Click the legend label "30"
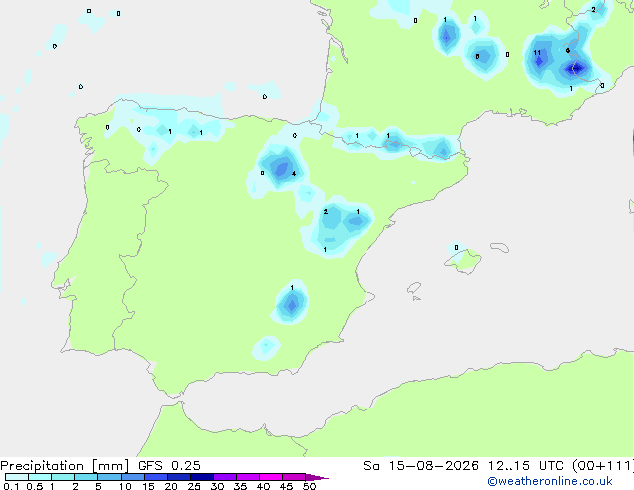Screen dimensions: 634x490 (217, 486)
